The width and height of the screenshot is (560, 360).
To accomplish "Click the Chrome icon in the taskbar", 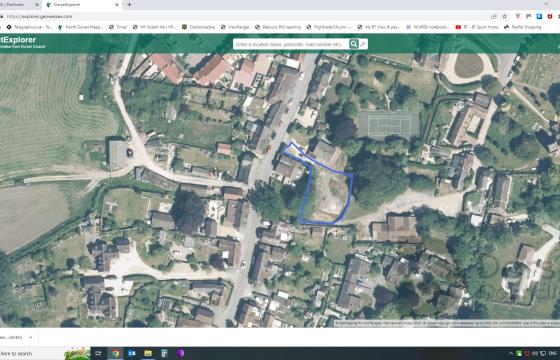I will click(115, 354).
